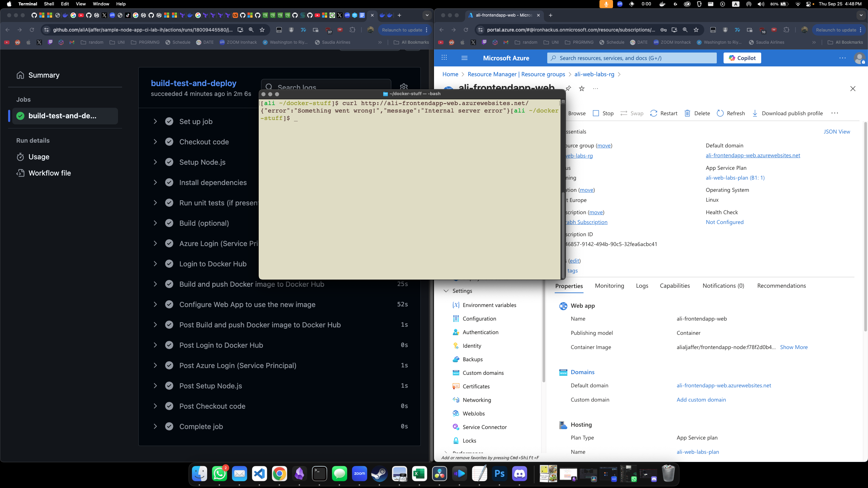This screenshot has width=868, height=488.
Task: Click the Show More link for Container Image
Action: (x=794, y=347)
